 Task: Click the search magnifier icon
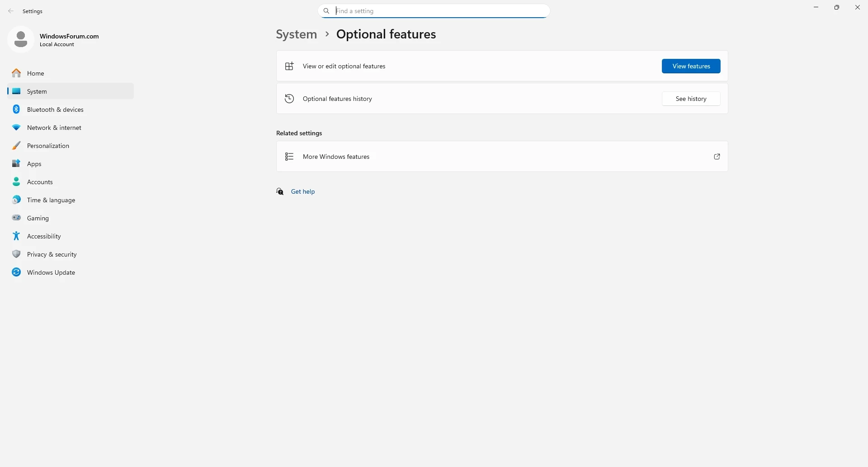[x=326, y=11]
